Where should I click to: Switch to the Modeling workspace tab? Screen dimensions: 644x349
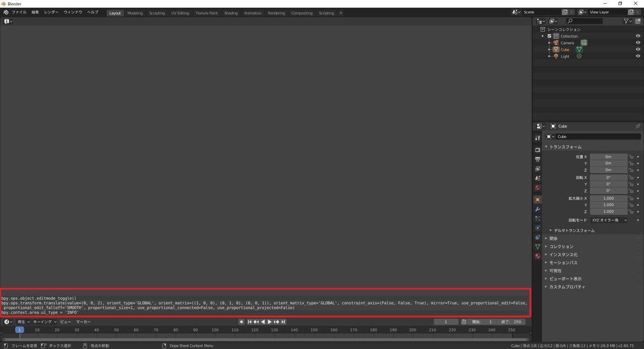tap(135, 13)
